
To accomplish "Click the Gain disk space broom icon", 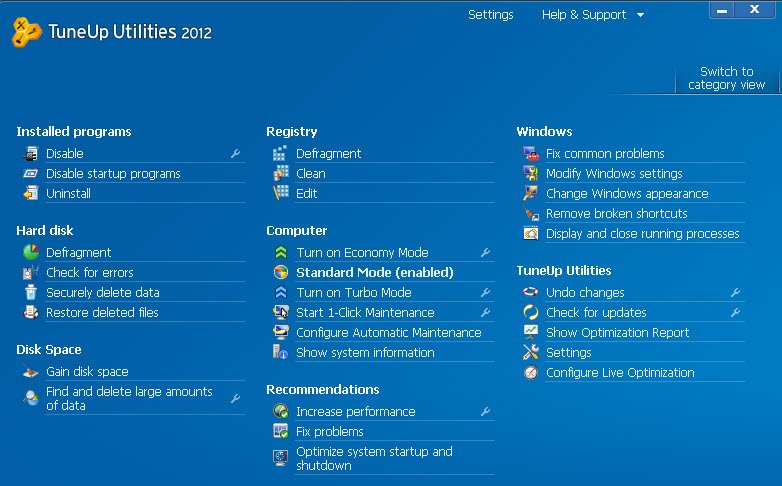I will [x=30, y=372].
